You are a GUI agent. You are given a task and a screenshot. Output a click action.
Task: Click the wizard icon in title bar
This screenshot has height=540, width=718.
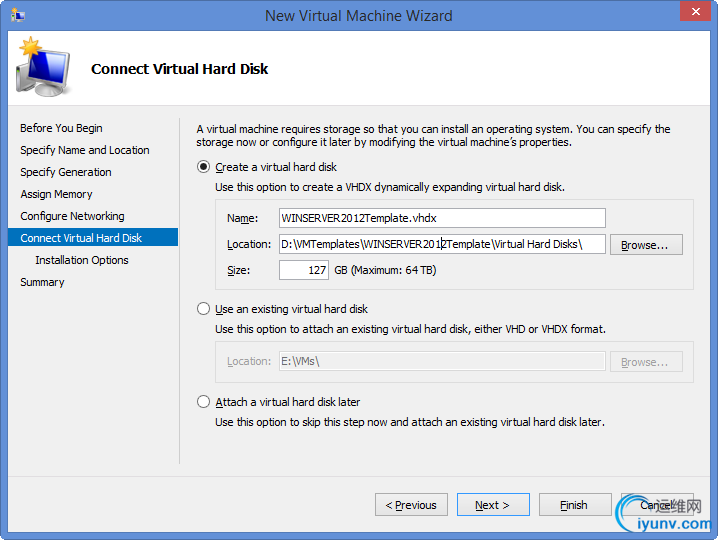(18, 15)
